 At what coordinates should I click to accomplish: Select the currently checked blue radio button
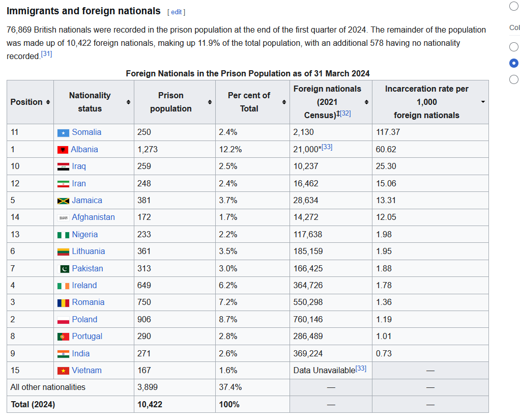coord(514,63)
